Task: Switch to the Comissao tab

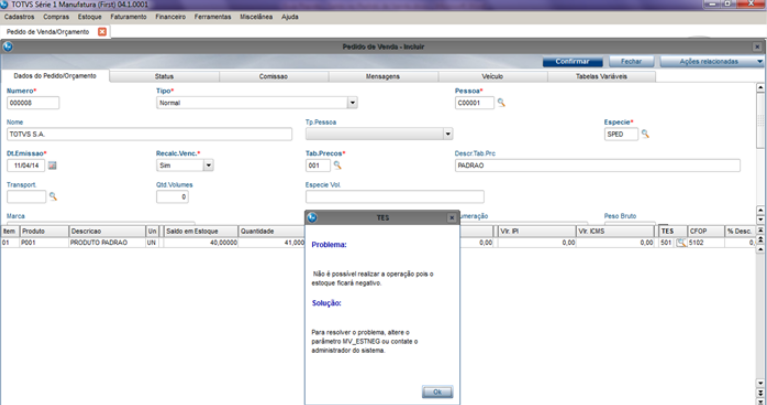Action: [273, 76]
